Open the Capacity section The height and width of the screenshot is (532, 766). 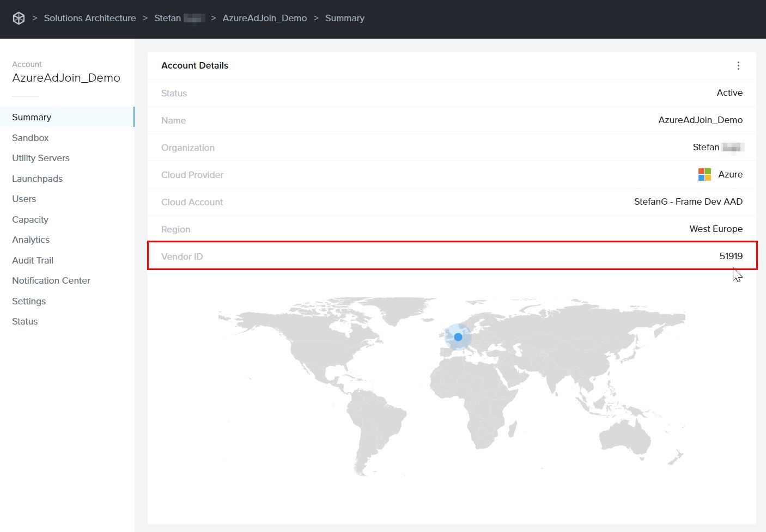coord(30,220)
